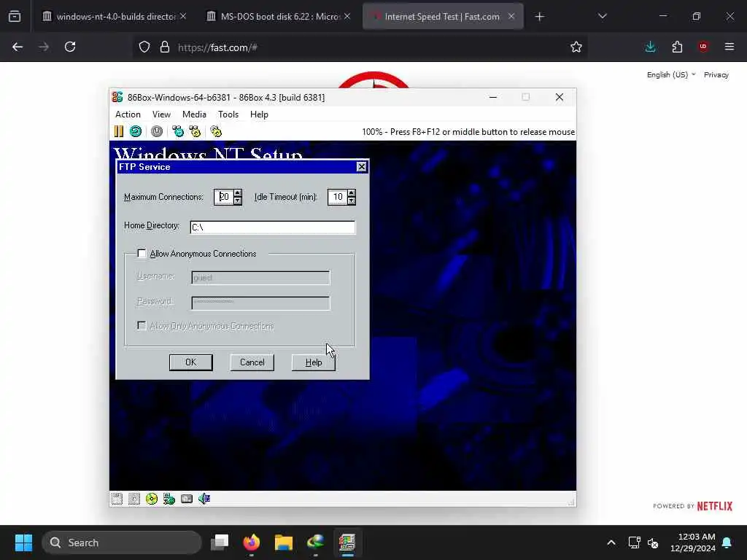This screenshot has height=560, width=747.
Task: Click Help in FTP Service dialog
Action: coord(314,362)
